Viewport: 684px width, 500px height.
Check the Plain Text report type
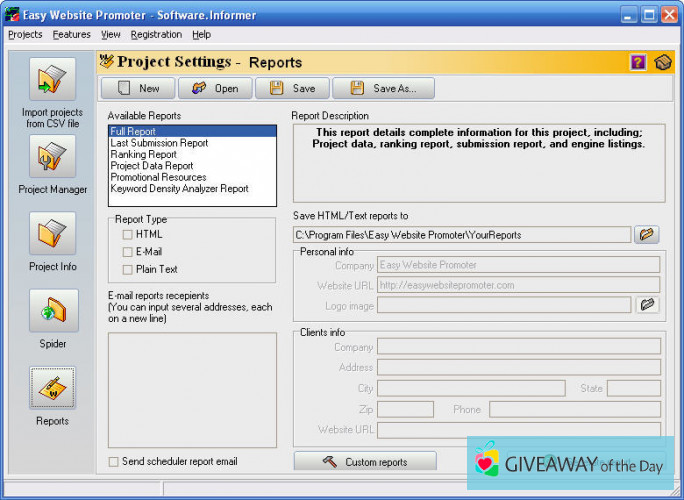[x=127, y=269]
